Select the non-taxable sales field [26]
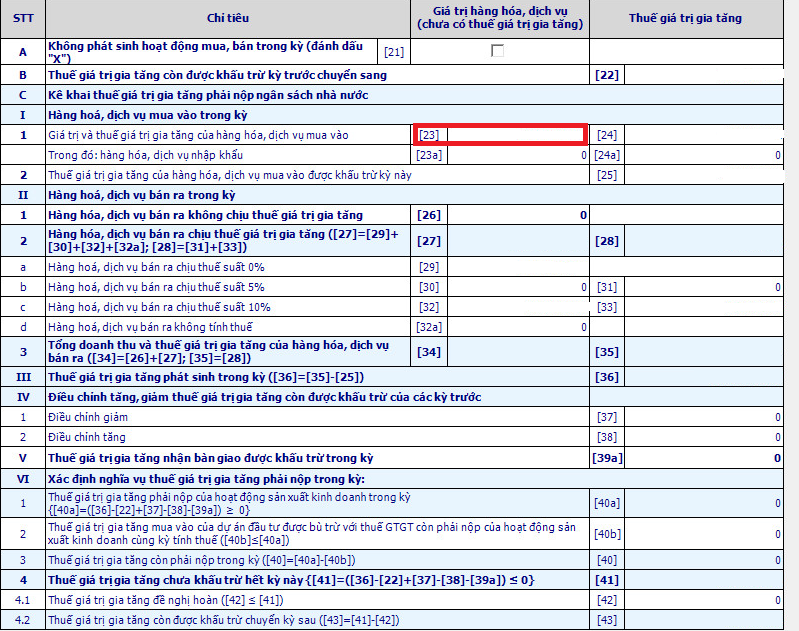The width and height of the screenshot is (799, 631). tap(515, 215)
